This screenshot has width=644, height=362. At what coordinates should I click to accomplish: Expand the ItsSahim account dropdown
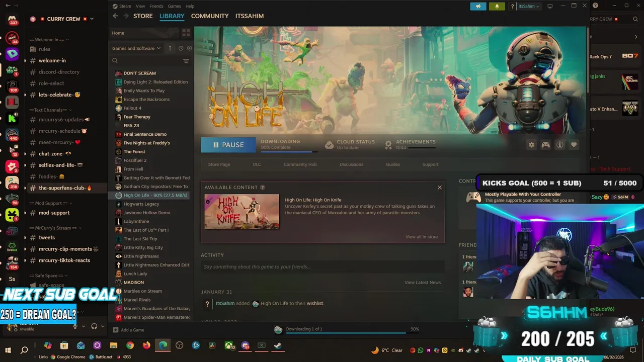[529, 6]
